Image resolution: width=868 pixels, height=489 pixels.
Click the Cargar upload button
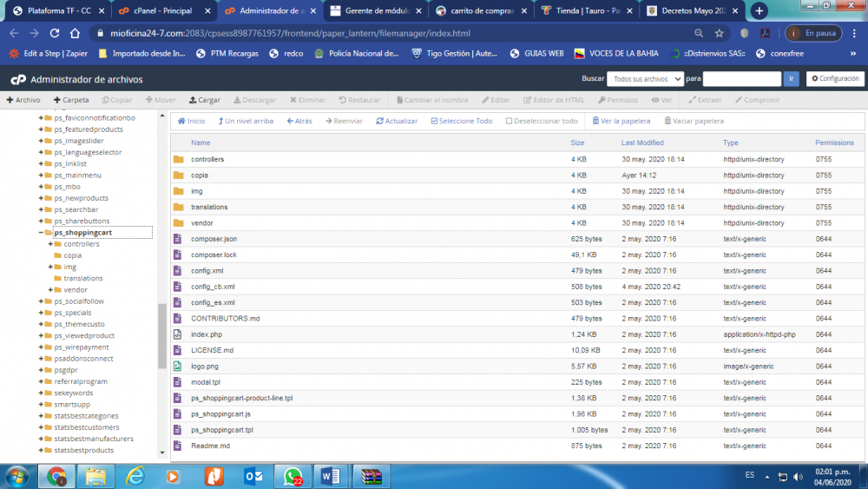(204, 100)
